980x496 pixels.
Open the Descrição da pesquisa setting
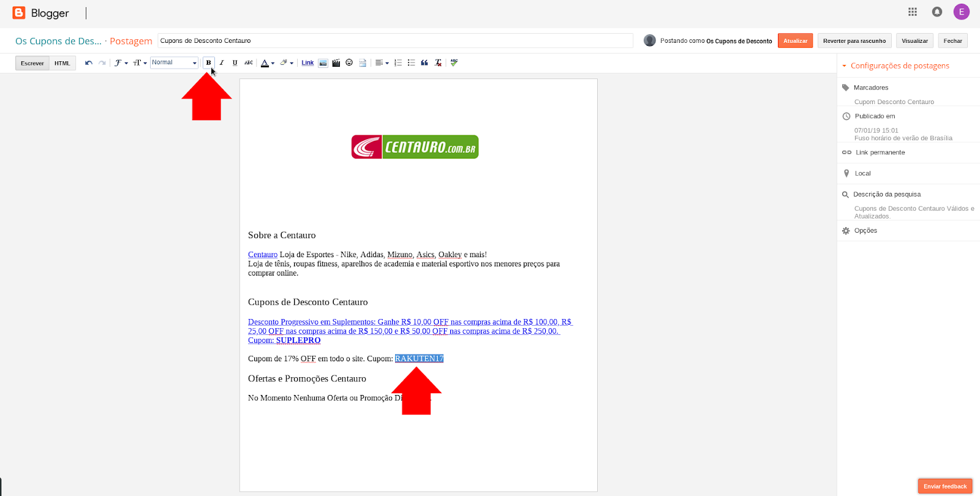pos(887,194)
